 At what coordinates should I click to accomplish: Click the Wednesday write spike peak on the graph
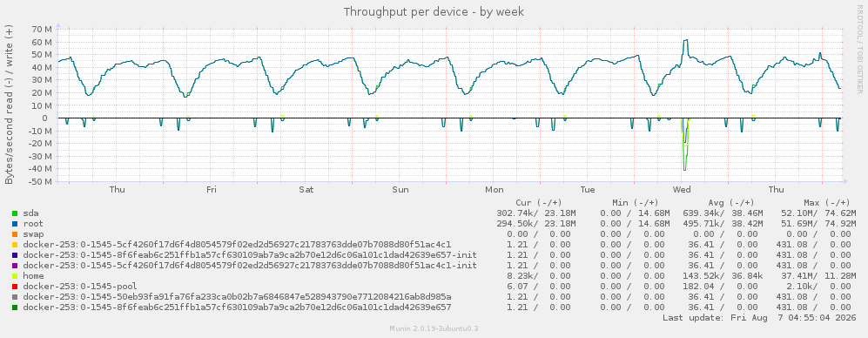686,40
